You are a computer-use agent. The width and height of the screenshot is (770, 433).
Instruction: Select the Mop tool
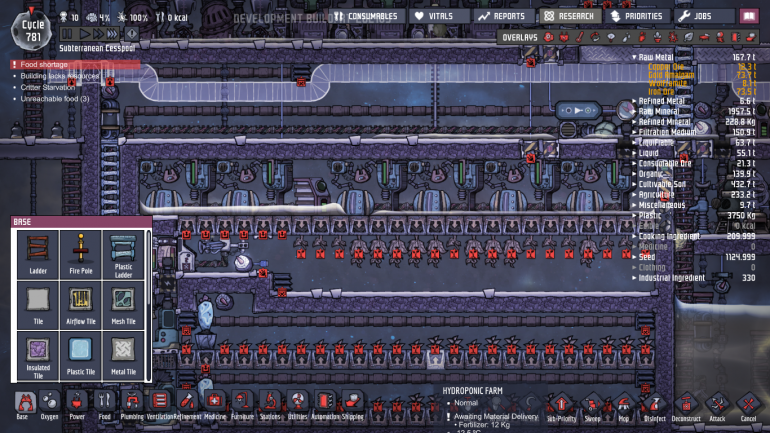(624, 407)
